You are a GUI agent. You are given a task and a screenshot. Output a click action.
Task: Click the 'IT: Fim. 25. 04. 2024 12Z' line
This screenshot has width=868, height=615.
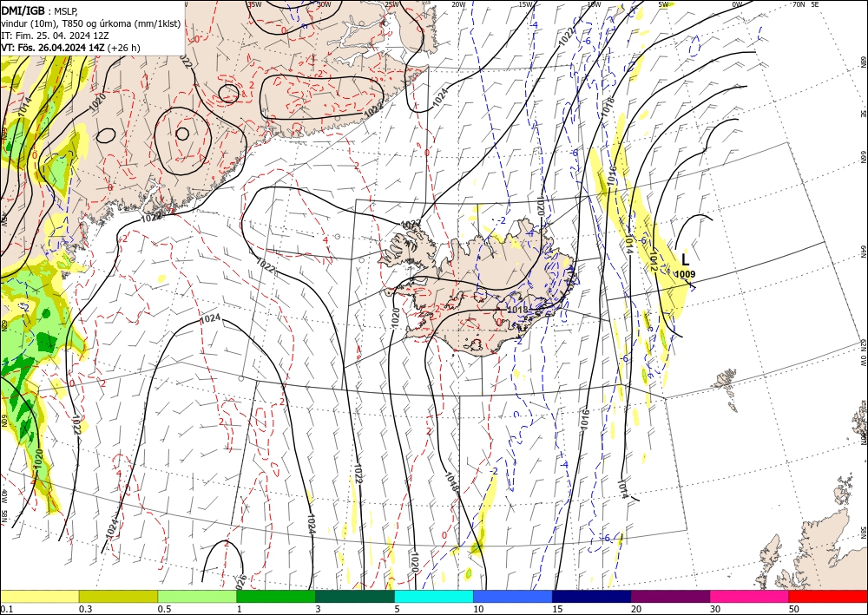click(55, 36)
